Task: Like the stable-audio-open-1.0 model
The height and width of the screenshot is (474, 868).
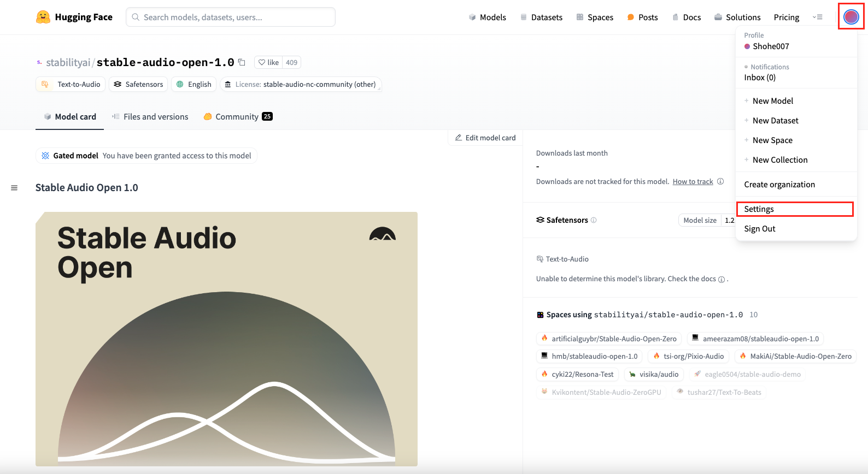Action: (x=269, y=62)
